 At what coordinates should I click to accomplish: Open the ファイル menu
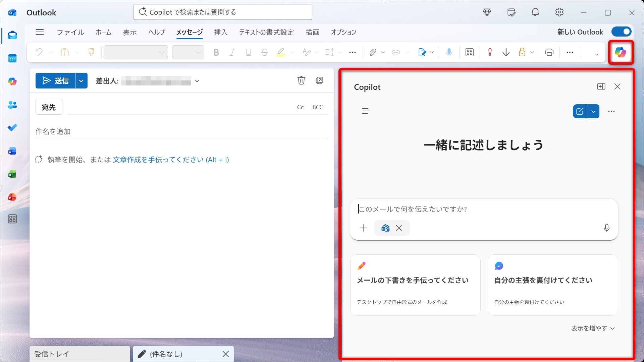click(70, 32)
